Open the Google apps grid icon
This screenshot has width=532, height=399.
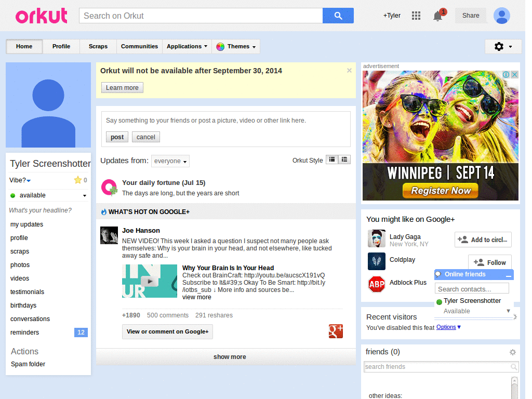pos(416,16)
